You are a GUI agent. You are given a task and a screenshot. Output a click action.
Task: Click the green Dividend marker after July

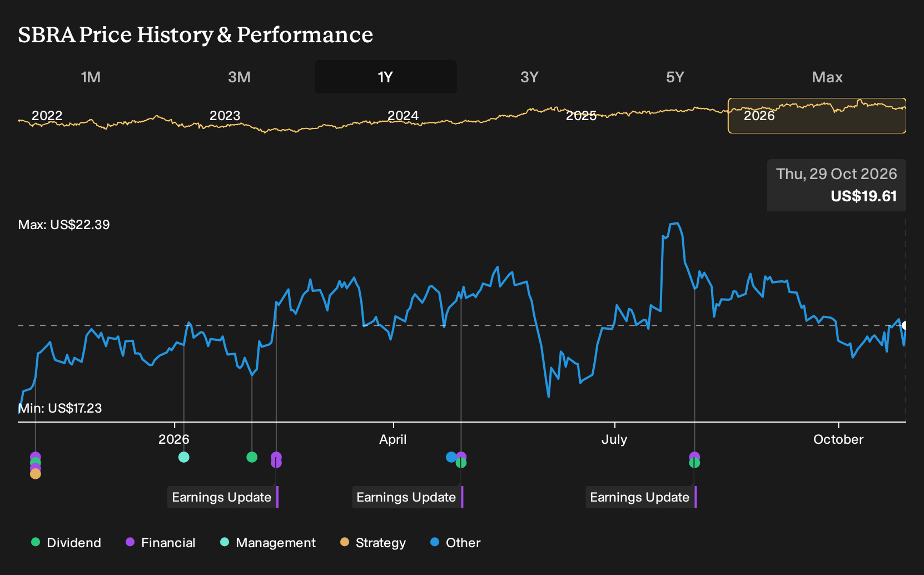(694, 463)
